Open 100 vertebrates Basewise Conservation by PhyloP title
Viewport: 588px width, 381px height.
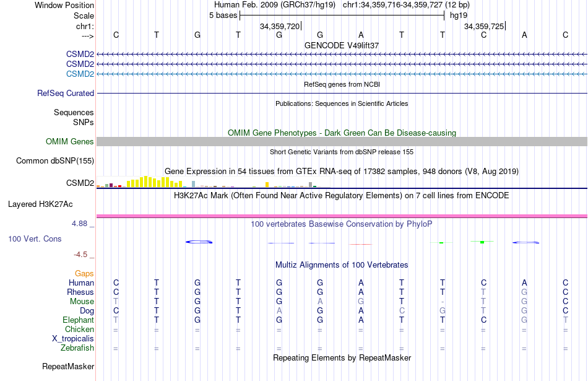tap(342, 224)
